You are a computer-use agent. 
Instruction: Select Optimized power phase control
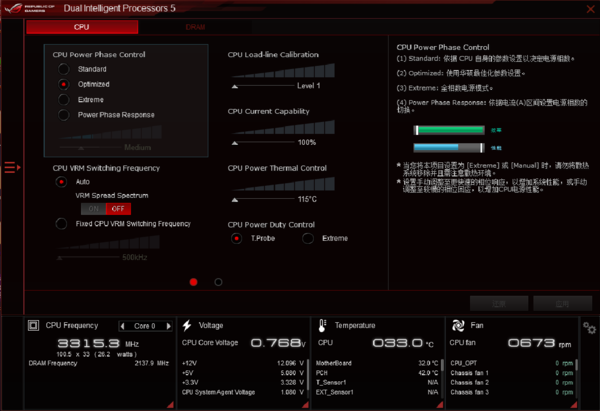click(x=64, y=84)
